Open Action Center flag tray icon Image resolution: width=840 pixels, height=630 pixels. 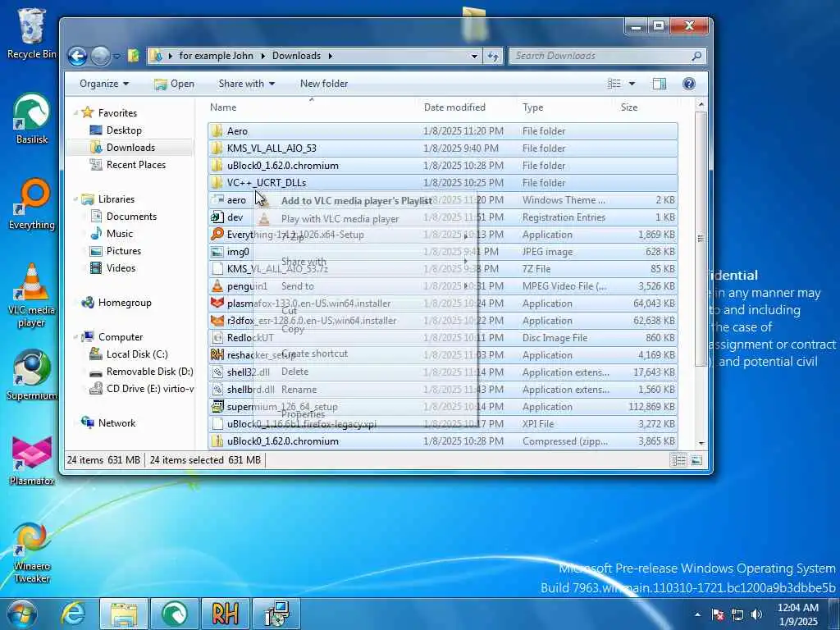[x=718, y=614]
